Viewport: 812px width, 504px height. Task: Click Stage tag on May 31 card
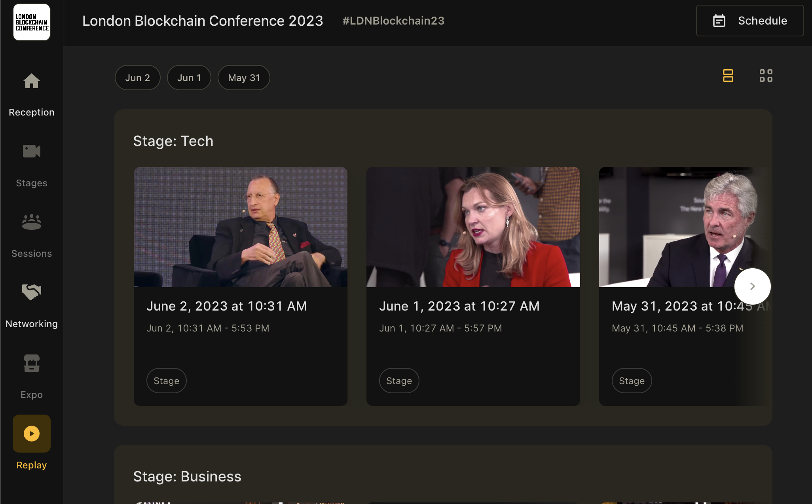(632, 381)
